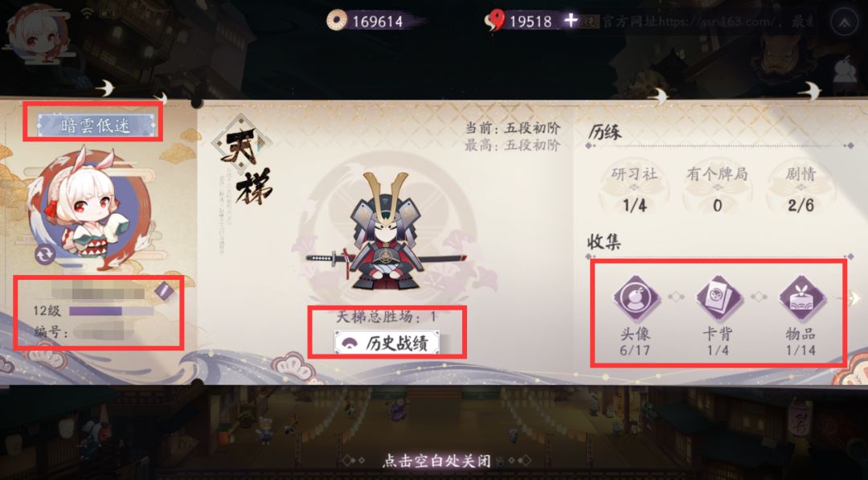The image size is (868, 480).
Task: Select the 研习社 progress circle
Action: [x=634, y=189]
